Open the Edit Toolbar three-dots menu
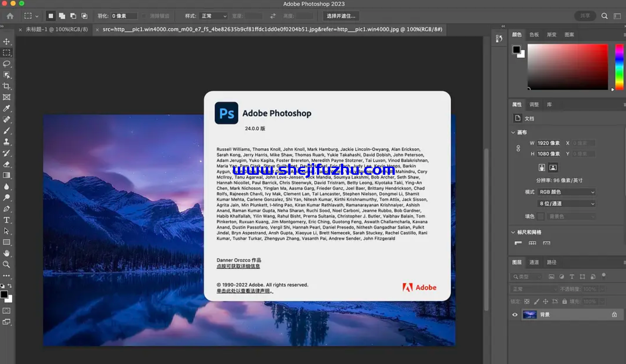 [x=7, y=276]
